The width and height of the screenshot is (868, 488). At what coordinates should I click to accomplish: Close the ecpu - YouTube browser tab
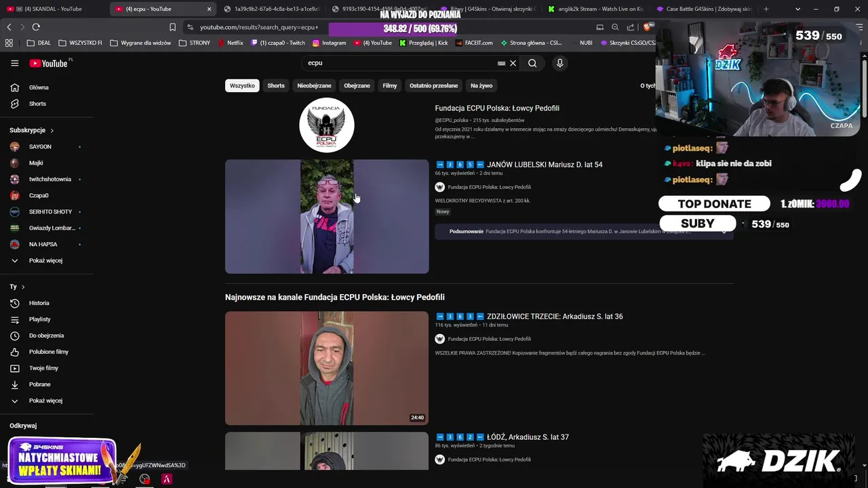(209, 9)
